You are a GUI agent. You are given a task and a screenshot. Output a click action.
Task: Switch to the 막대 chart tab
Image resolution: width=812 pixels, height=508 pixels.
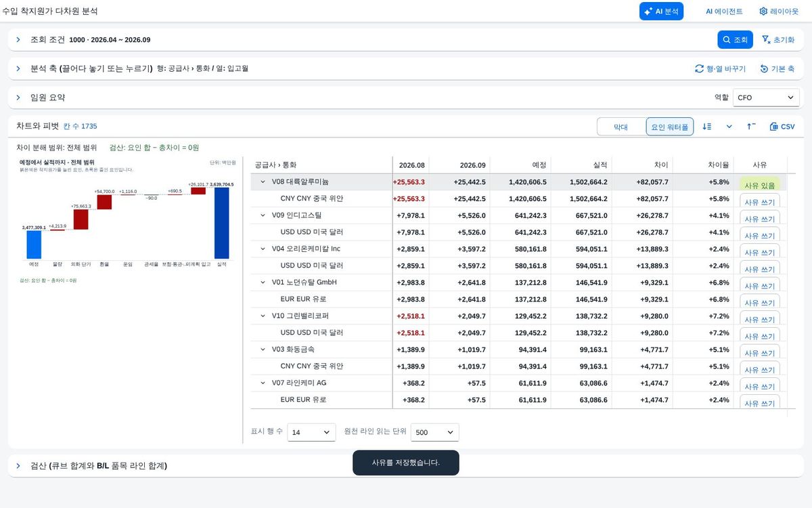(621, 127)
